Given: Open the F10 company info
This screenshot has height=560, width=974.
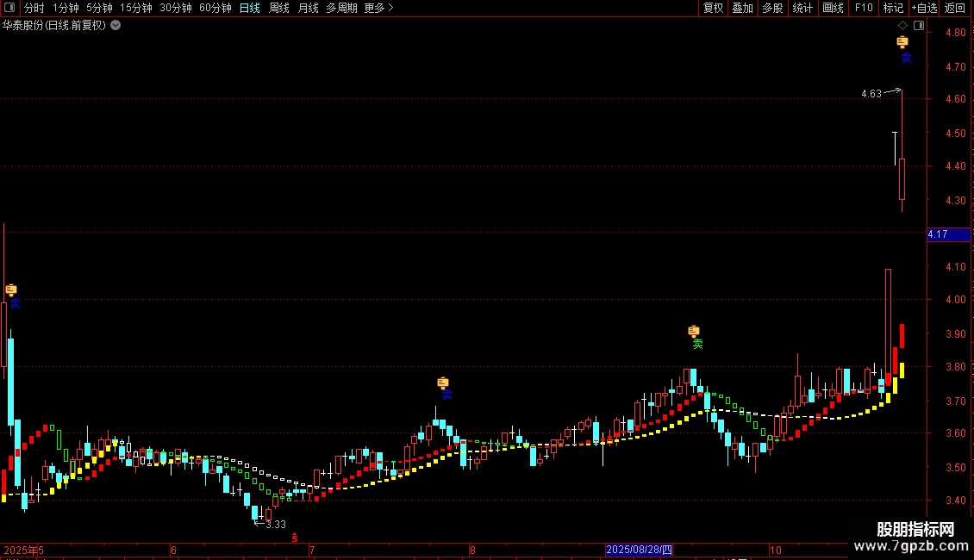Looking at the screenshot, I should point(864,8).
